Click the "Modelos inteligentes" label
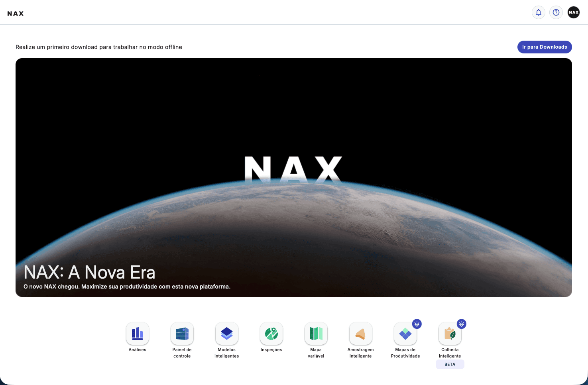Viewport: 588px width, 385px height. click(x=227, y=353)
